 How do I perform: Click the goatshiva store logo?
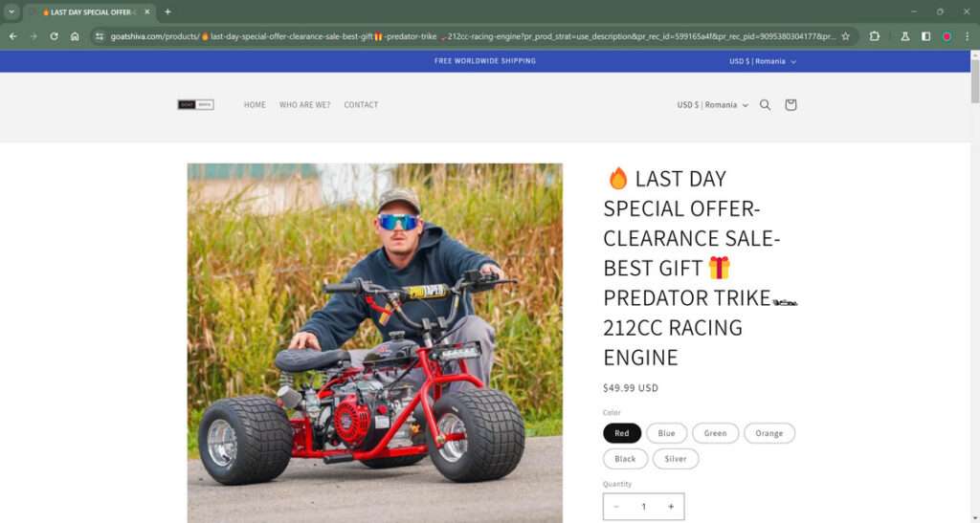point(195,105)
